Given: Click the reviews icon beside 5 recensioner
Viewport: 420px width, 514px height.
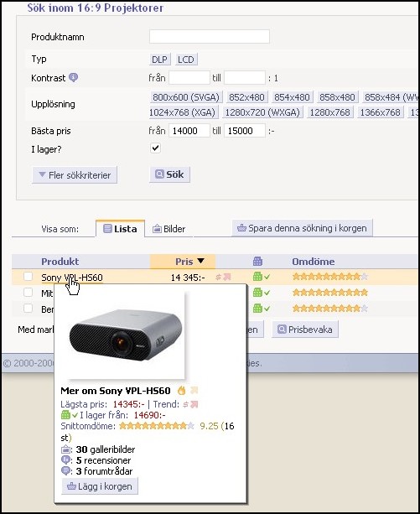Looking at the screenshot, I should (65, 459).
